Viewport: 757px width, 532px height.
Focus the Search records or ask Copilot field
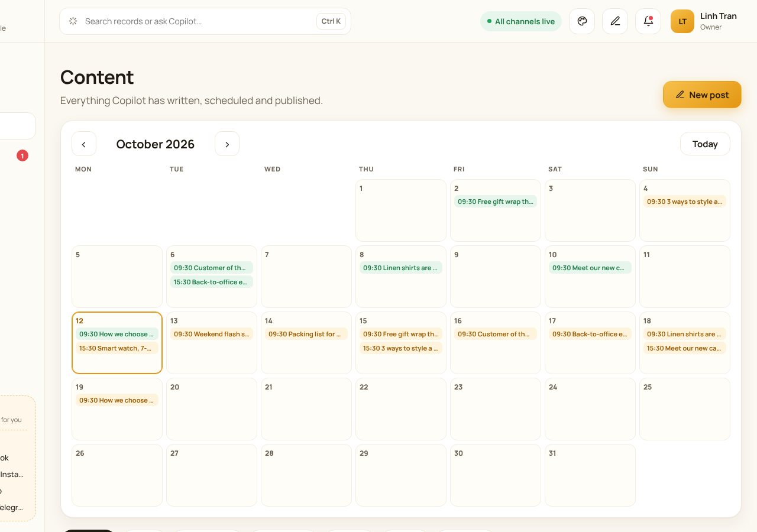(205, 21)
